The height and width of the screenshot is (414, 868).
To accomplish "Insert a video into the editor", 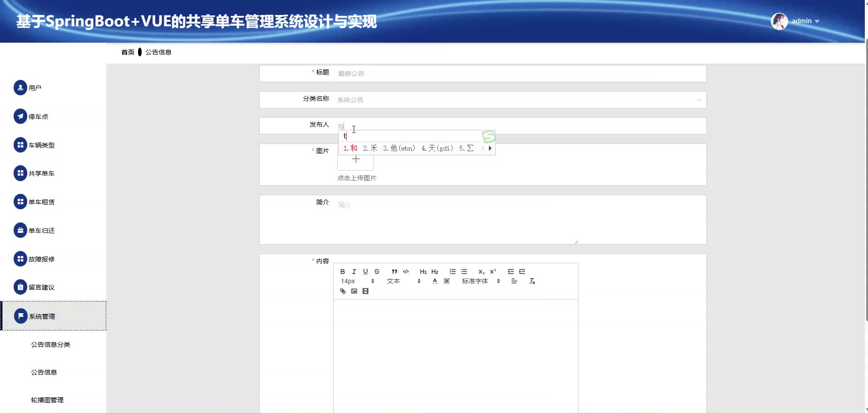I will 365,291.
